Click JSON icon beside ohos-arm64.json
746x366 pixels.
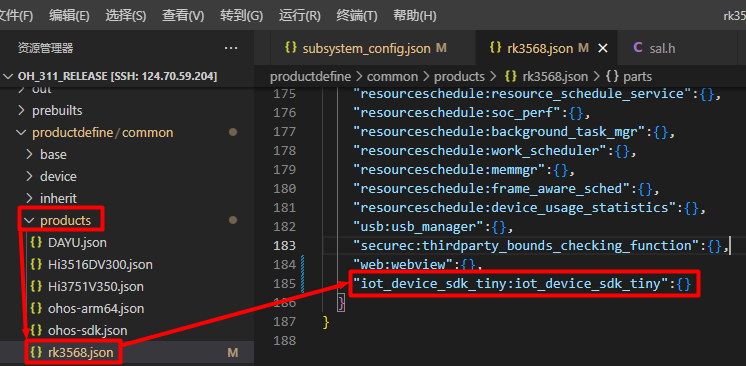pyautogui.click(x=36, y=308)
